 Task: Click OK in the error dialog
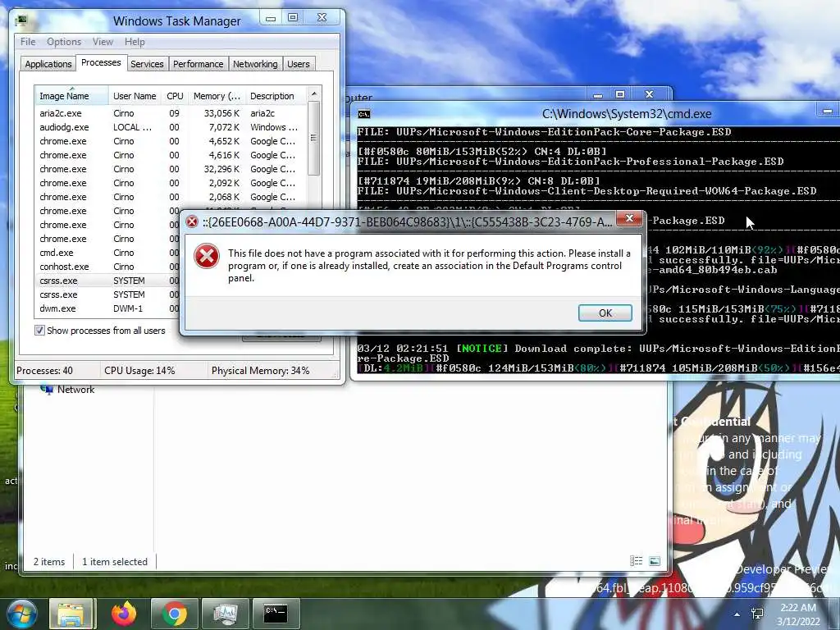[605, 313]
